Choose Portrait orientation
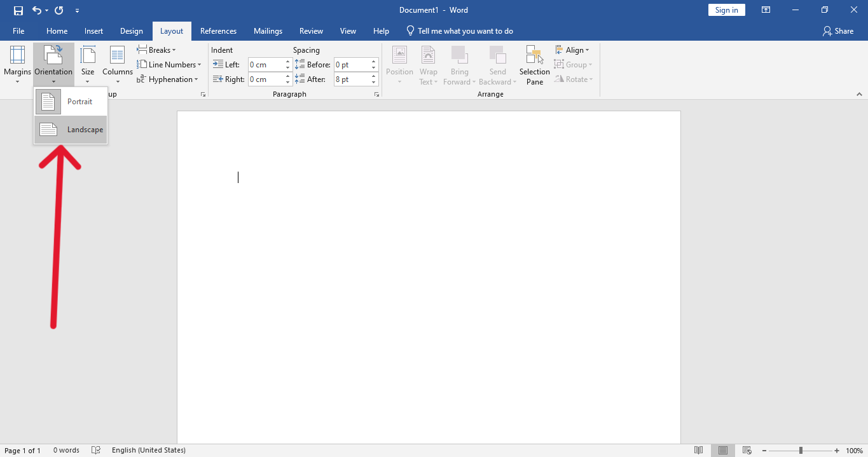Image resolution: width=868 pixels, height=457 pixels. pyautogui.click(x=71, y=102)
